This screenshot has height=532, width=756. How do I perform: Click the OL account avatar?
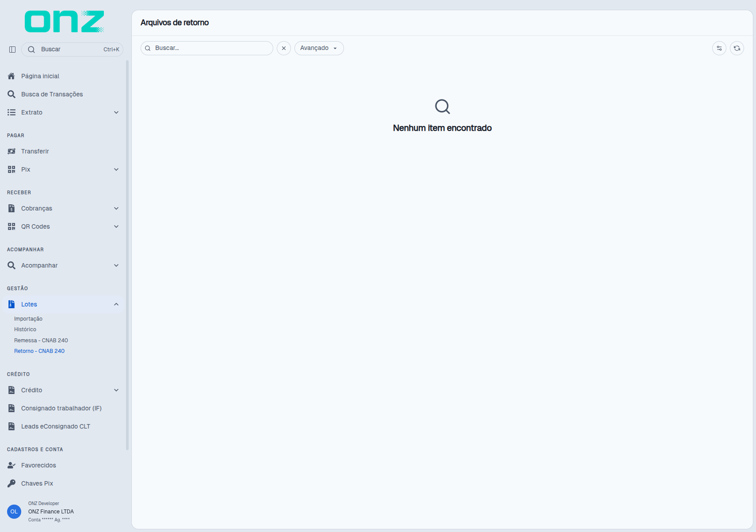coord(14,512)
